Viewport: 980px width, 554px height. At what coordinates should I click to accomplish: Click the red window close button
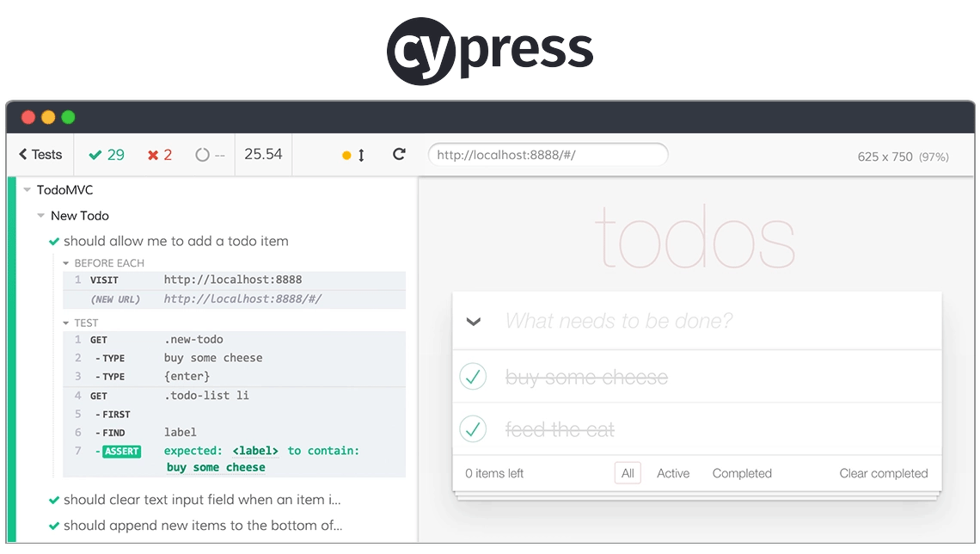pyautogui.click(x=28, y=117)
